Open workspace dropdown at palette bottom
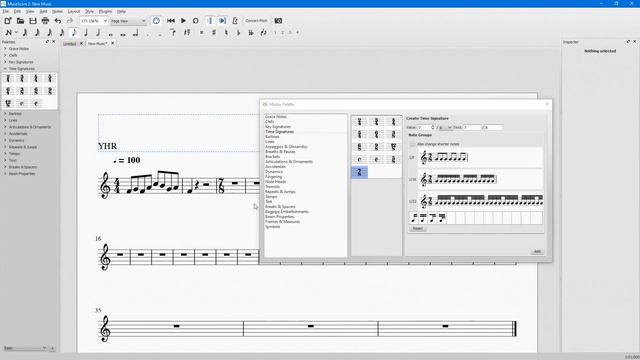This screenshot has height=360, width=640. click(x=25, y=348)
